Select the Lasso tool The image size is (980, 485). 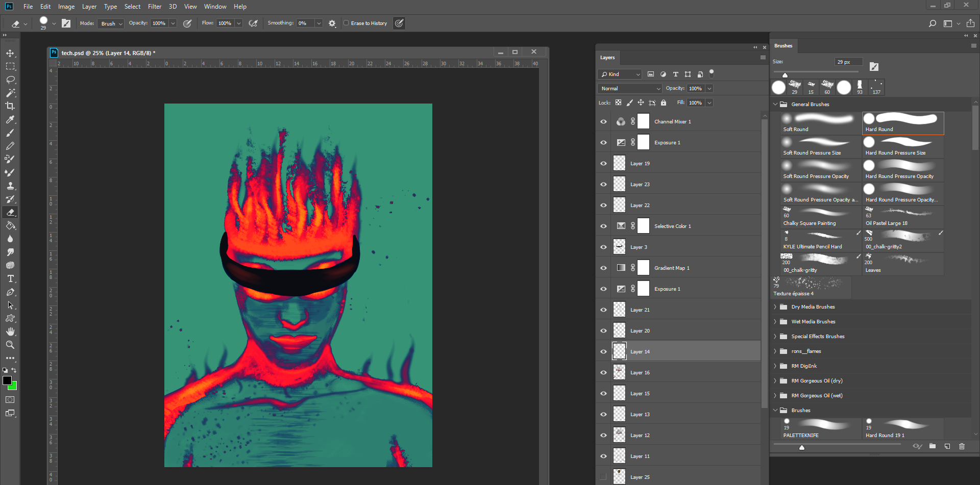pos(10,80)
